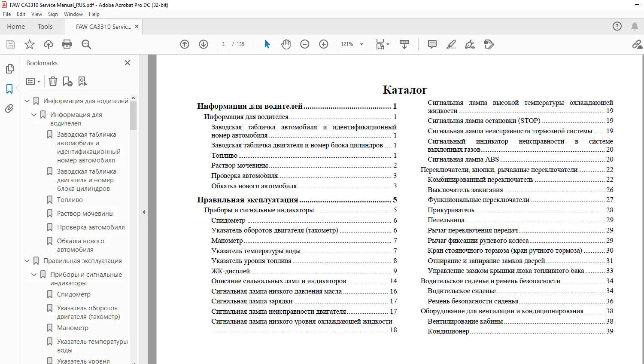This screenshot has width=644, height=364.
Task: Collapse Приборы и сигнальные индикаторы bookmark
Action: [34, 275]
